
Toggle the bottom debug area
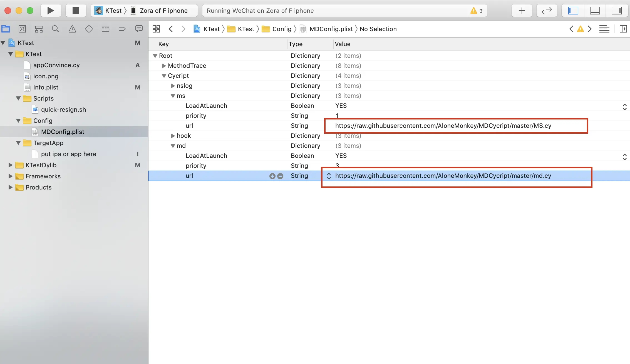coord(595,11)
